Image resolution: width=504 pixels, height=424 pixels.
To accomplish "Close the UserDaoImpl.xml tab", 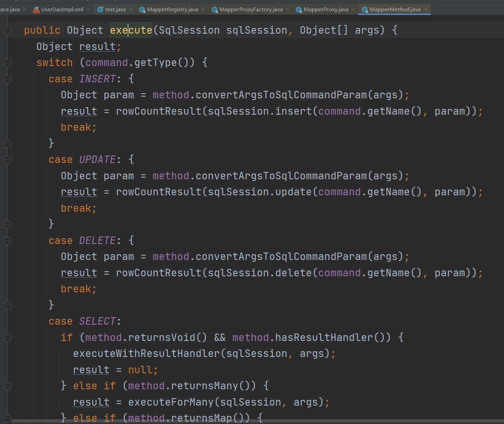I will (89, 9).
